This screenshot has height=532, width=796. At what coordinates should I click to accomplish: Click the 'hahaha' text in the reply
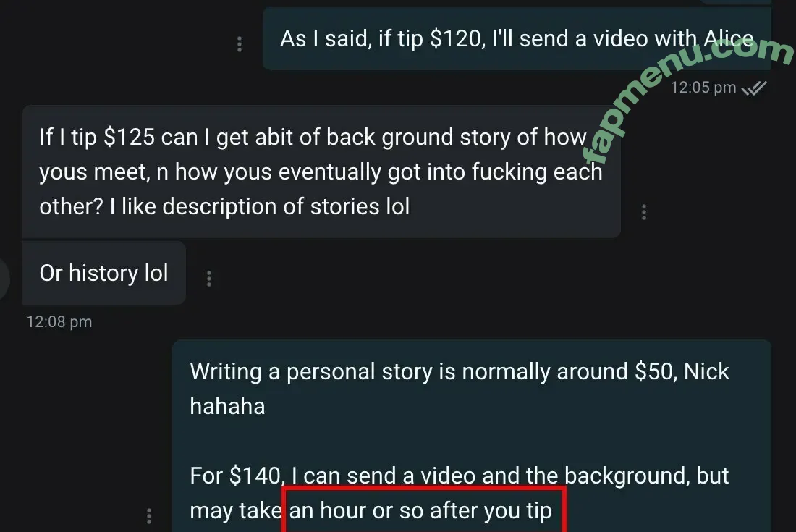[227, 406]
